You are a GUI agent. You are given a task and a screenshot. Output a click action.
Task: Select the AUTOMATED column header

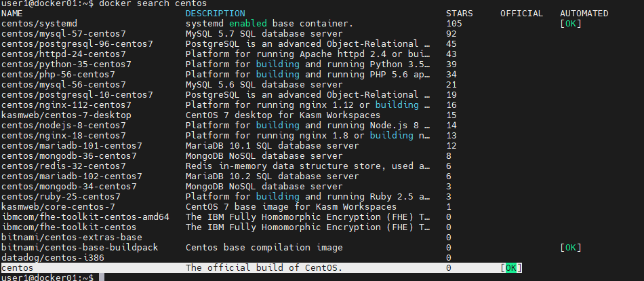pos(584,14)
